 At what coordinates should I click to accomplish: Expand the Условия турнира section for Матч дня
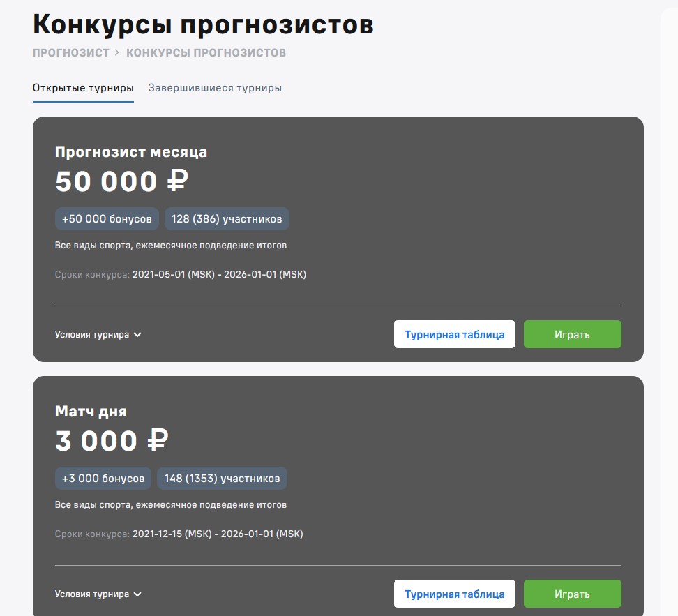click(93, 594)
